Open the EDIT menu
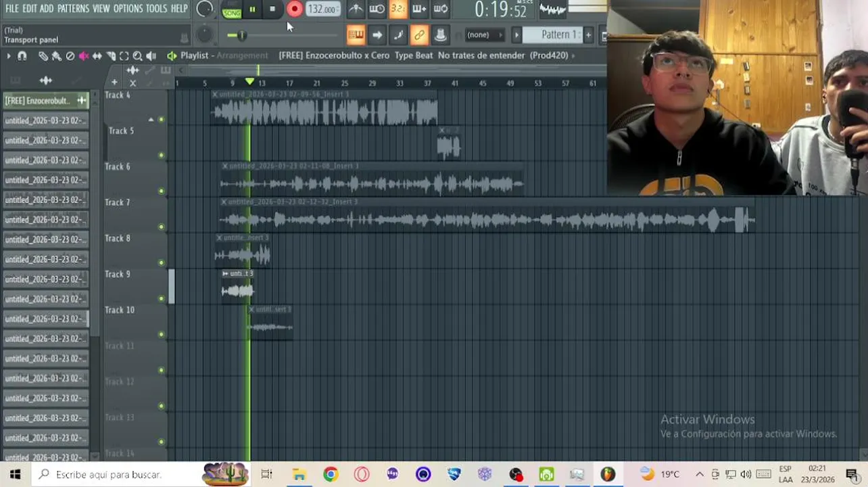Viewport: 868px width, 487px height. tap(29, 8)
